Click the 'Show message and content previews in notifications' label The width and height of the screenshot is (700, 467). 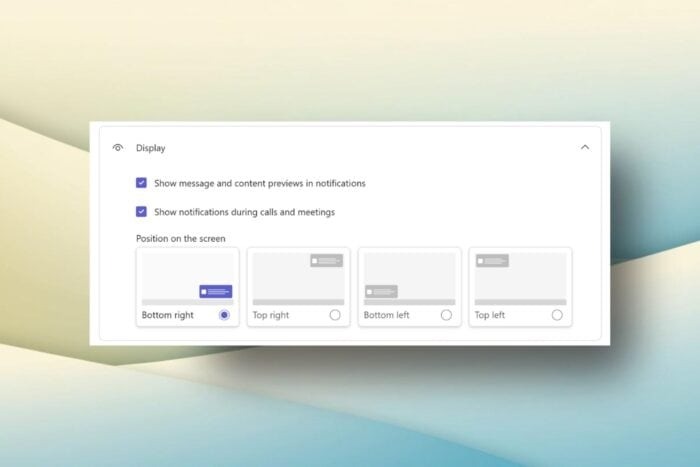coord(260,183)
